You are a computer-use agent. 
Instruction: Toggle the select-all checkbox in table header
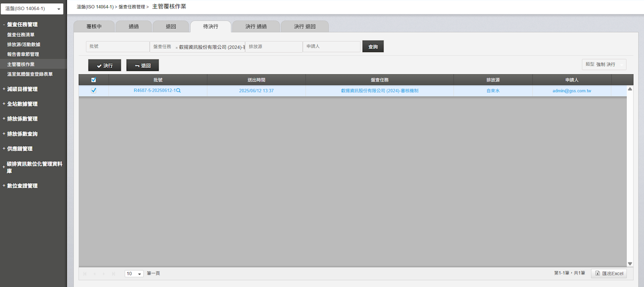click(x=93, y=80)
